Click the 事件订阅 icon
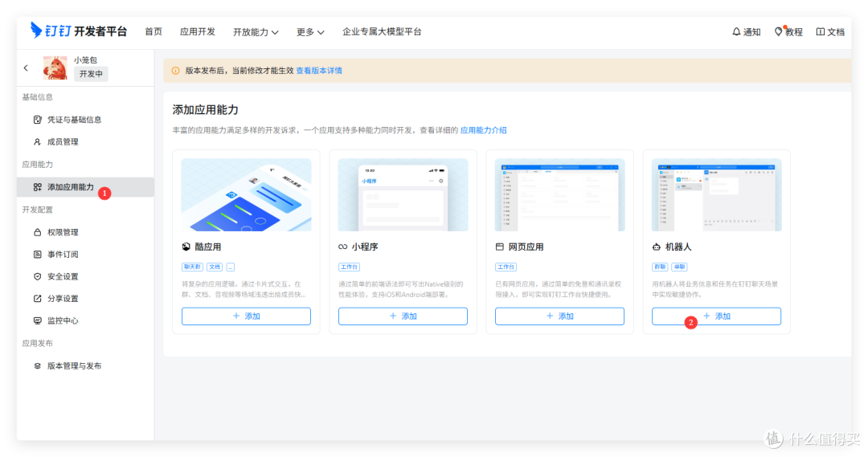 (x=37, y=255)
